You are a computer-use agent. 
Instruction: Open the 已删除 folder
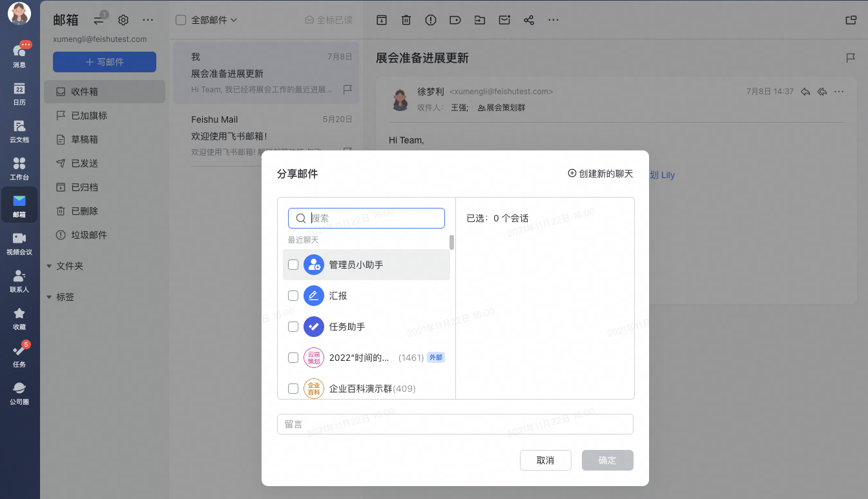point(105,211)
